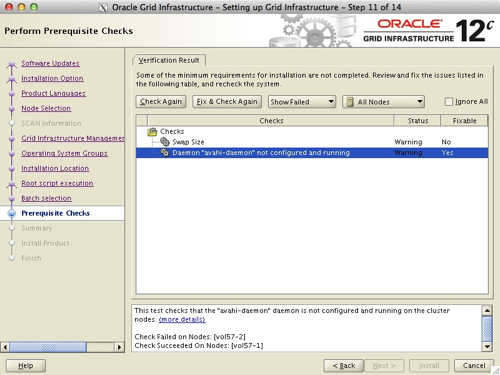Click the Swap Size check gear icon
Viewport: 500px width, 375px height.
[165, 142]
